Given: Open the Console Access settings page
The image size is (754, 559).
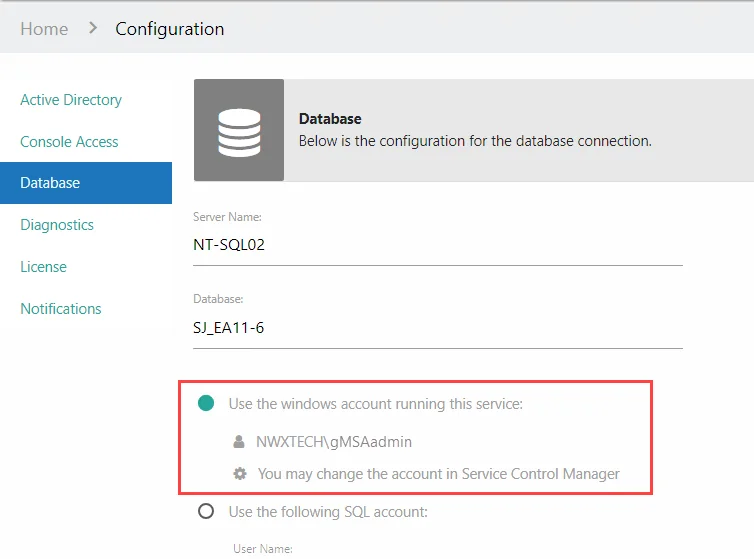Looking at the screenshot, I should click(x=69, y=142).
